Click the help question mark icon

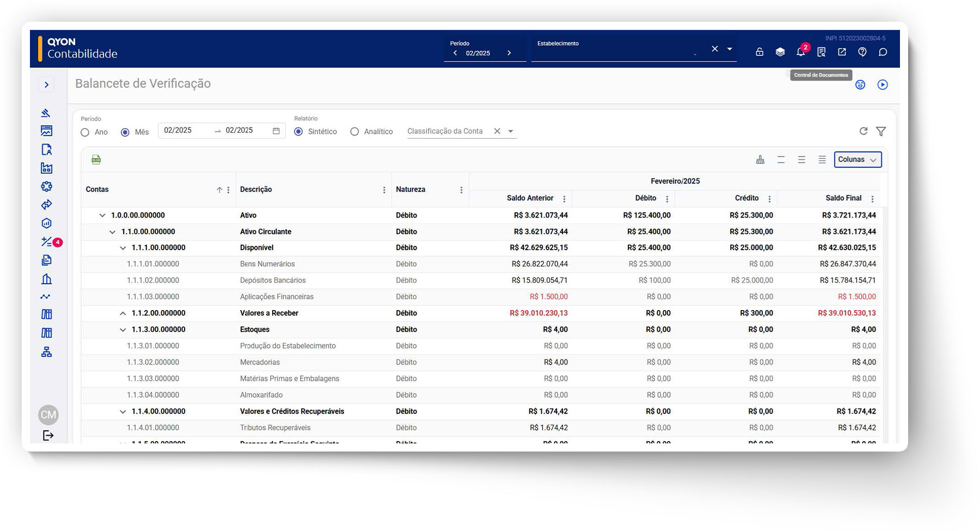[862, 52]
